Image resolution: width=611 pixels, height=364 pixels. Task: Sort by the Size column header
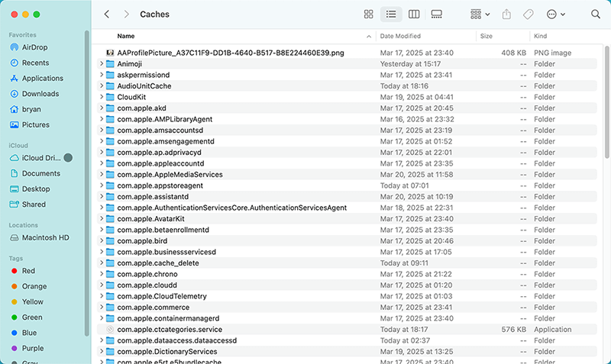click(x=487, y=36)
